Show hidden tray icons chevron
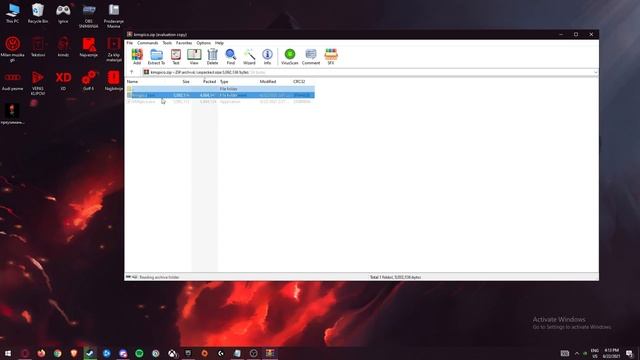640x360 pixels. click(x=577, y=353)
